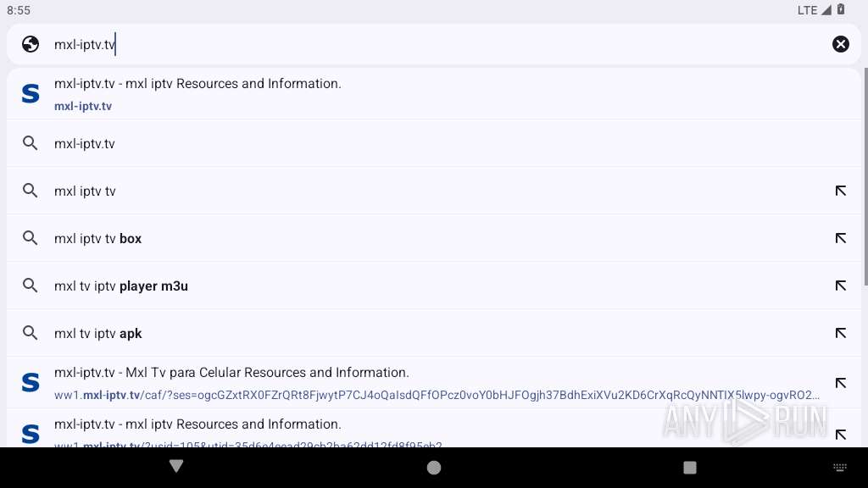Image resolution: width=868 pixels, height=488 pixels.
Task: Refine query arrow for 'mxl tv iptv apk'
Action: [x=840, y=334]
